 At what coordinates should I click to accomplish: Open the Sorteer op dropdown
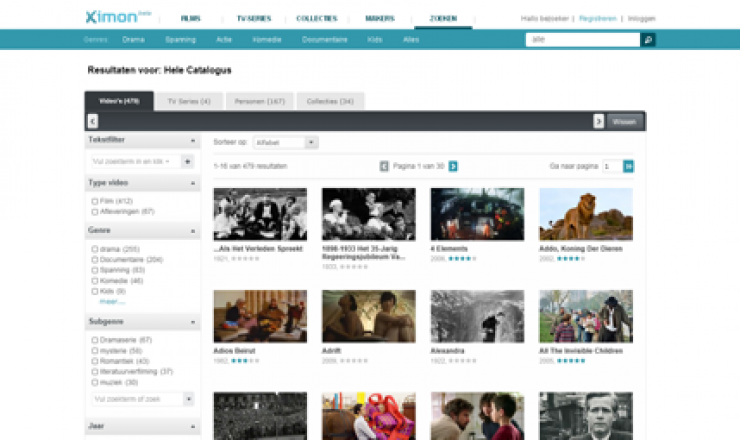[285, 143]
